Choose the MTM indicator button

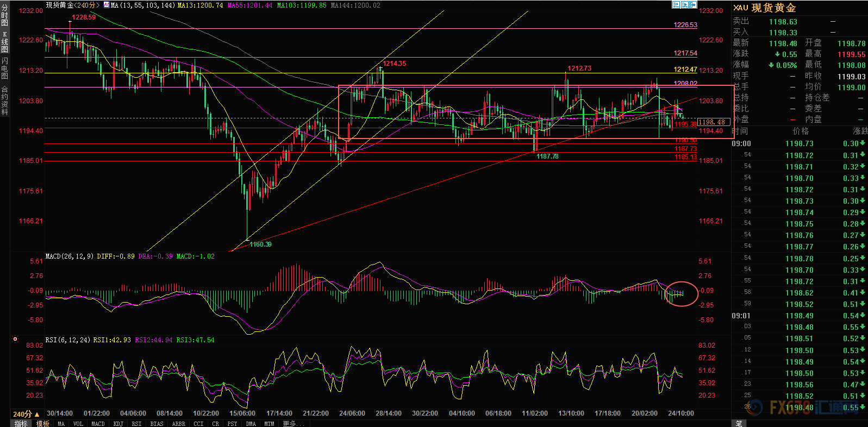[269, 424]
